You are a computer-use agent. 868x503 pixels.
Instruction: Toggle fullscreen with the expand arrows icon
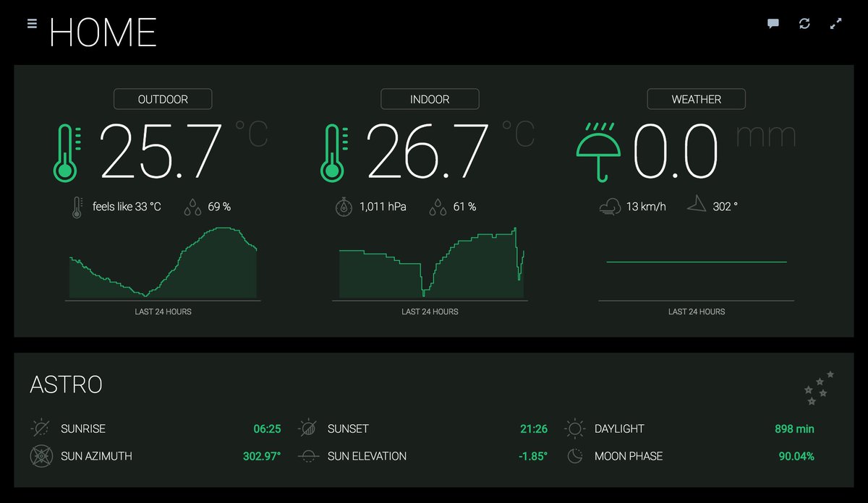(836, 24)
